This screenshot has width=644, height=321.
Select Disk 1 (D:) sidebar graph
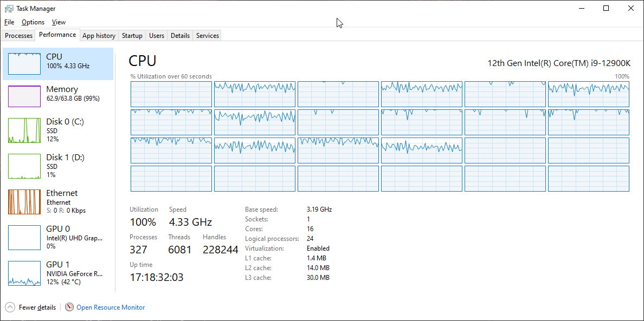[24, 166]
